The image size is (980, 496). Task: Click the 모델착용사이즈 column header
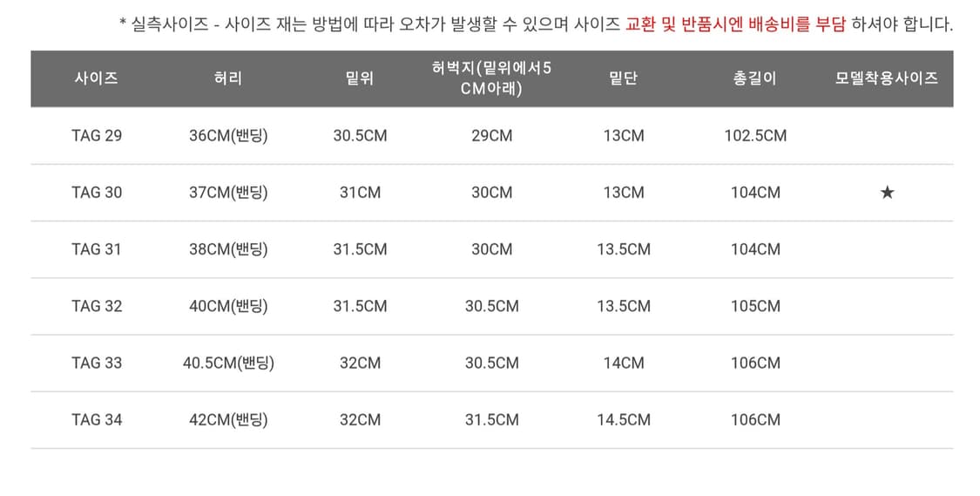[x=887, y=78]
